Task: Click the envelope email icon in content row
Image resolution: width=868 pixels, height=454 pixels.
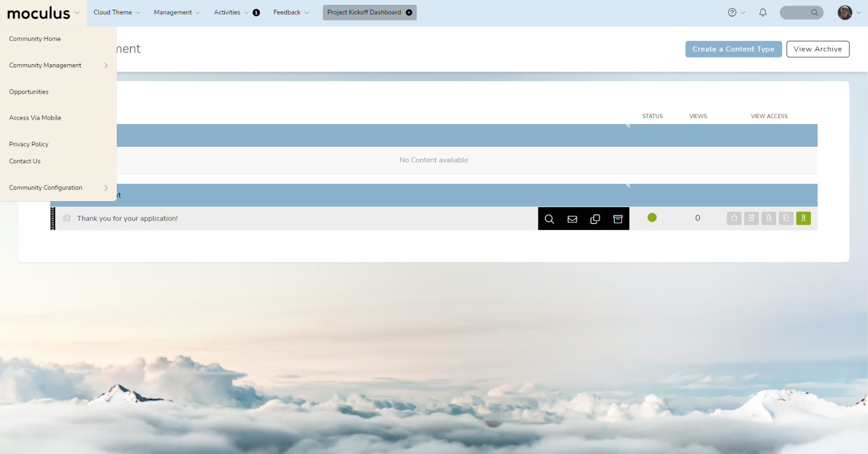Action: click(x=572, y=219)
